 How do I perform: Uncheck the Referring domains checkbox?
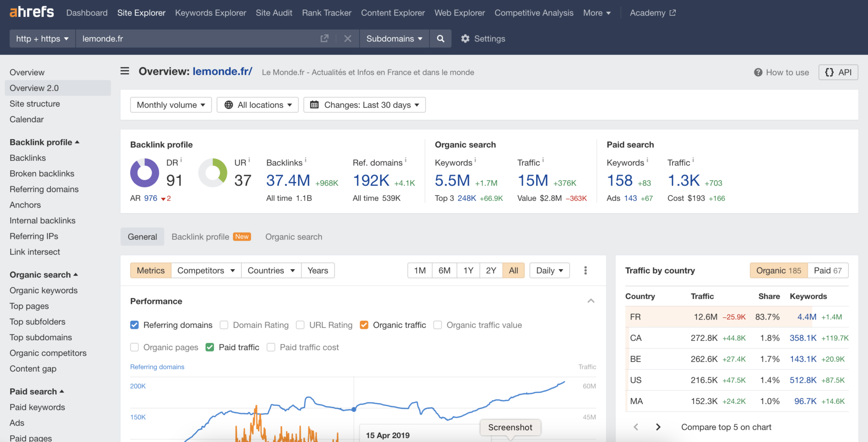[134, 325]
